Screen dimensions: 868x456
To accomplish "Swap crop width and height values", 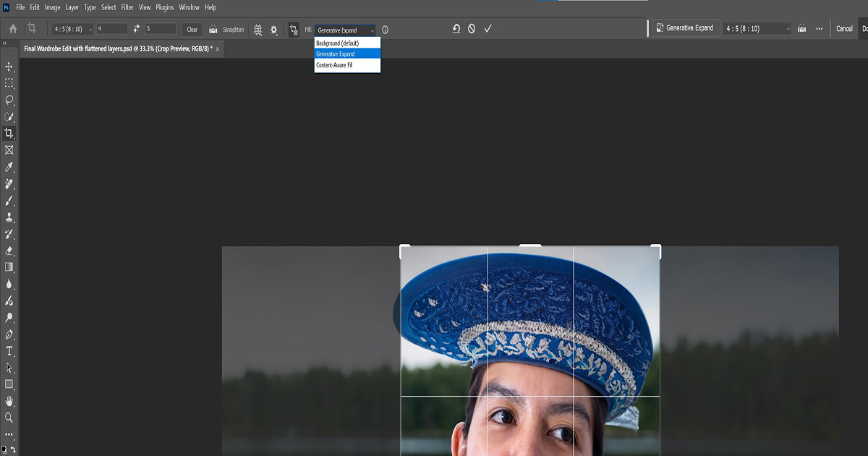I will (137, 29).
